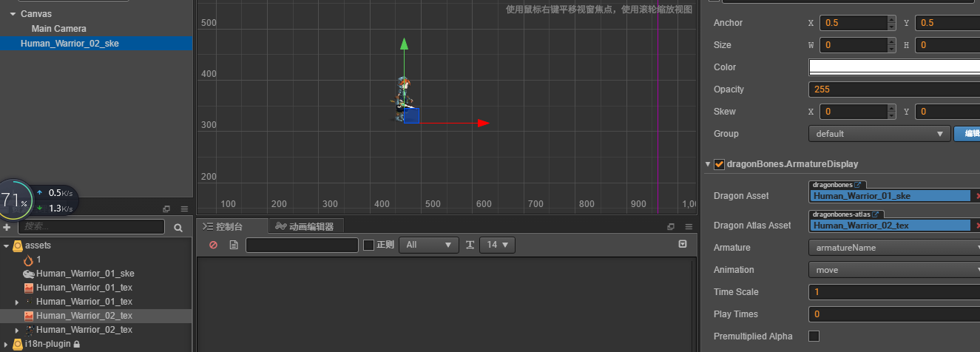Switch to the 动画编辑器 animation editor tab
This screenshot has height=352, width=980.
pyautogui.click(x=305, y=226)
